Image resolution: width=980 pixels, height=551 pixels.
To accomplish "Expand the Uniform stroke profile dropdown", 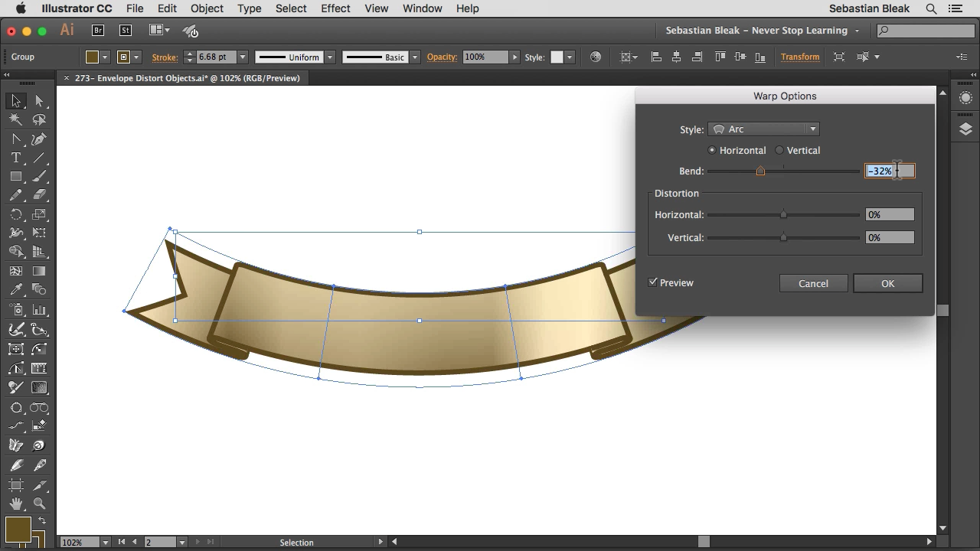I will (330, 57).
